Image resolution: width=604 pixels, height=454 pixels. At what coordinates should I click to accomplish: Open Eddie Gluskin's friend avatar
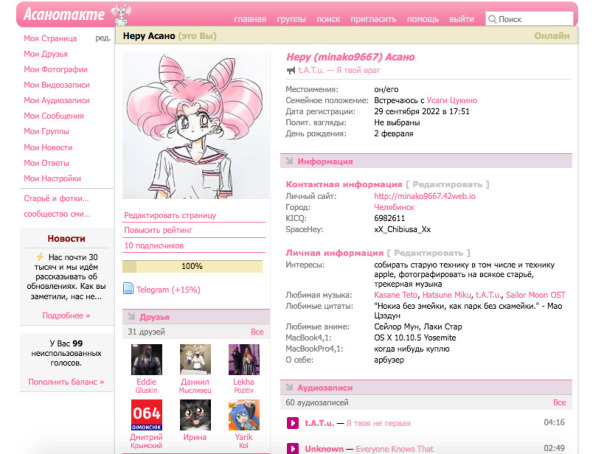tap(146, 359)
